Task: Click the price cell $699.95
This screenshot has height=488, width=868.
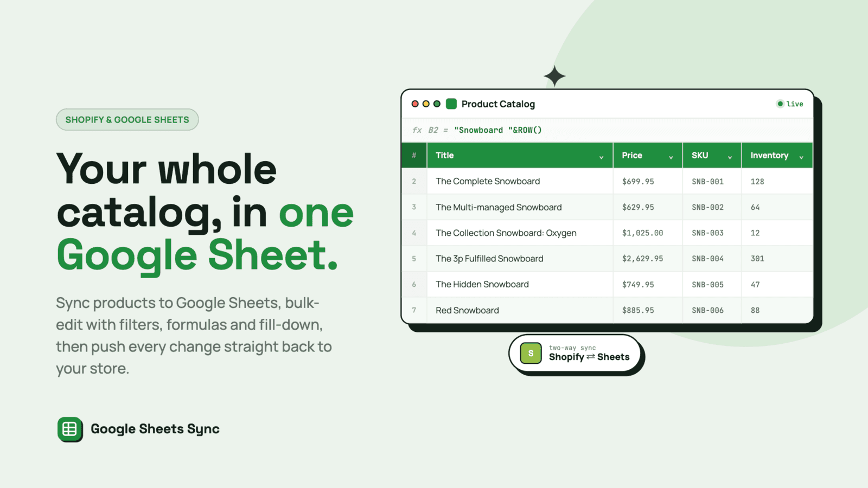Action: (x=648, y=181)
